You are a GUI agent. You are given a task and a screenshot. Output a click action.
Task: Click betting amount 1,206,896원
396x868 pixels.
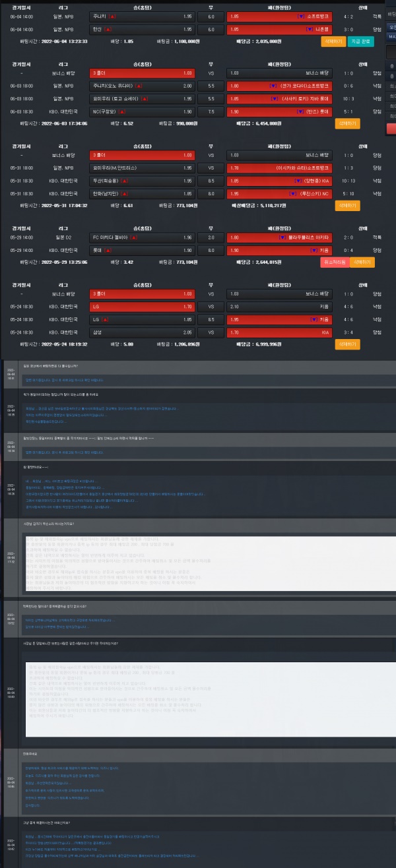(186, 344)
